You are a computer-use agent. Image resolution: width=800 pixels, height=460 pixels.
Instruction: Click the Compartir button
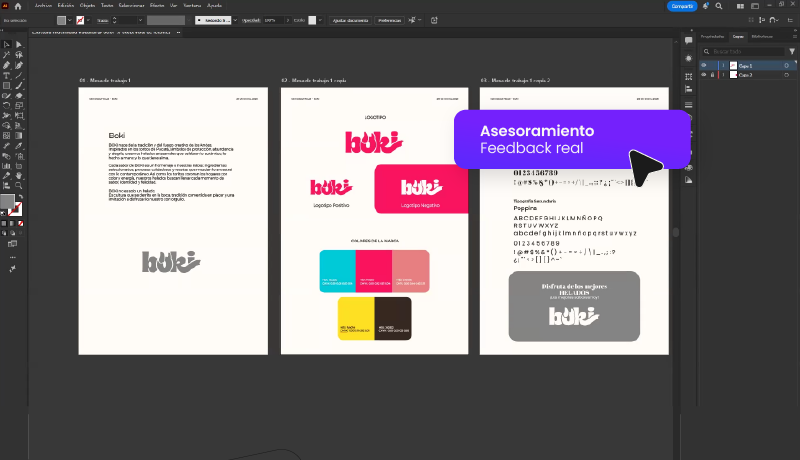682,6
